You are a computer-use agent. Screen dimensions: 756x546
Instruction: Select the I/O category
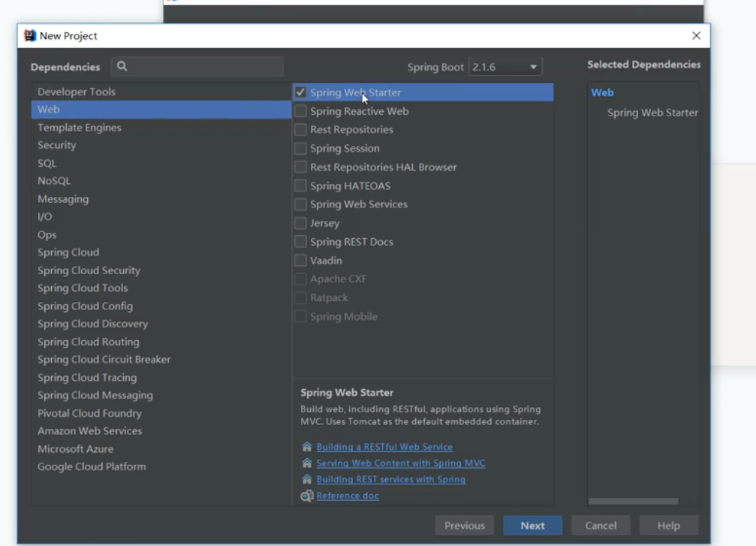coord(161,216)
